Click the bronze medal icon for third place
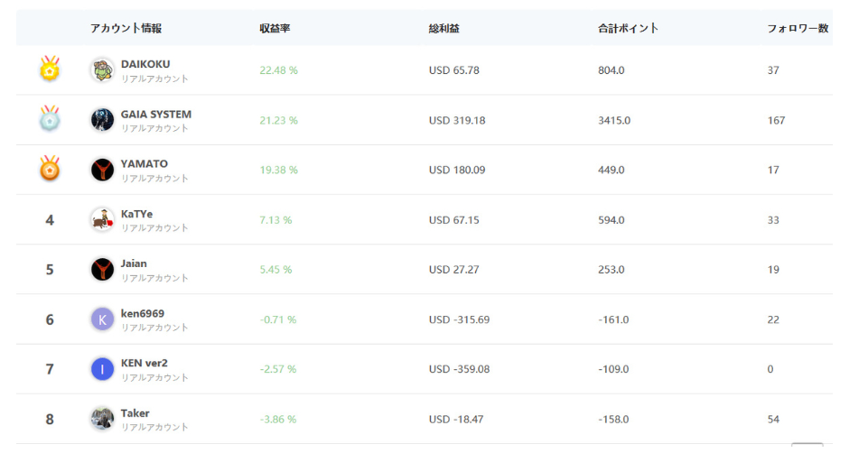 point(50,168)
